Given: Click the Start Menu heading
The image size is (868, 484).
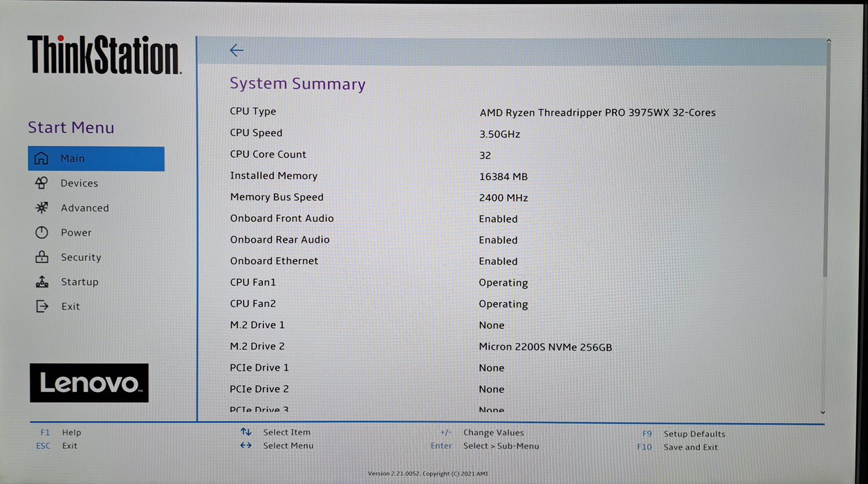Looking at the screenshot, I should pos(71,128).
